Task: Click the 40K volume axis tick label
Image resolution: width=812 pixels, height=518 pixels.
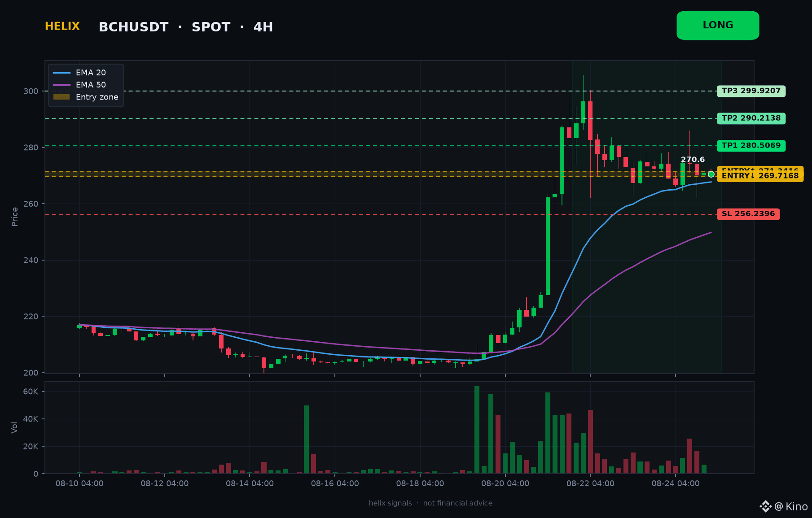Action: tap(31, 419)
